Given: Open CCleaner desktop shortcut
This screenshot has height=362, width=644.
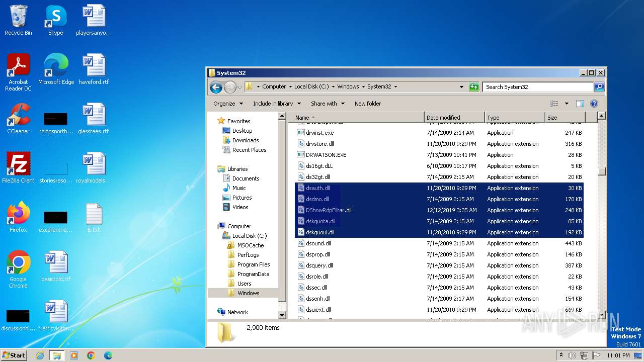Looking at the screenshot, I should (18, 119).
